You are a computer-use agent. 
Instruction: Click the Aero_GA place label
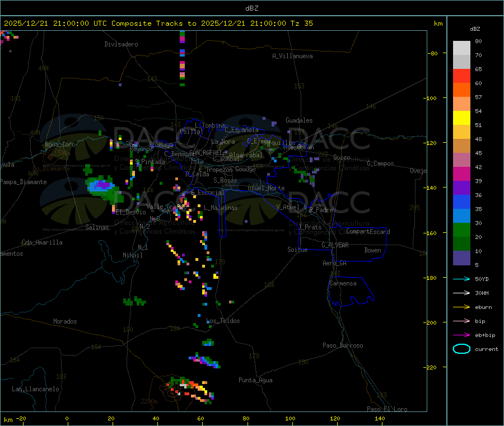334,263
